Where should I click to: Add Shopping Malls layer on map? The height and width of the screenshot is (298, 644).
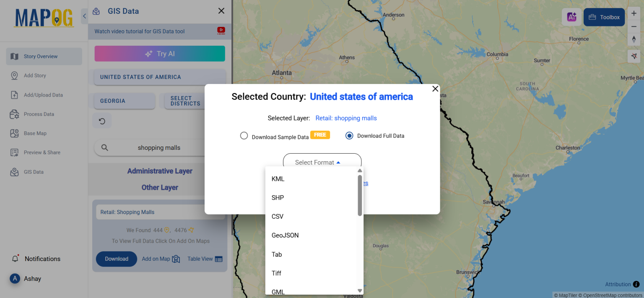(161, 259)
